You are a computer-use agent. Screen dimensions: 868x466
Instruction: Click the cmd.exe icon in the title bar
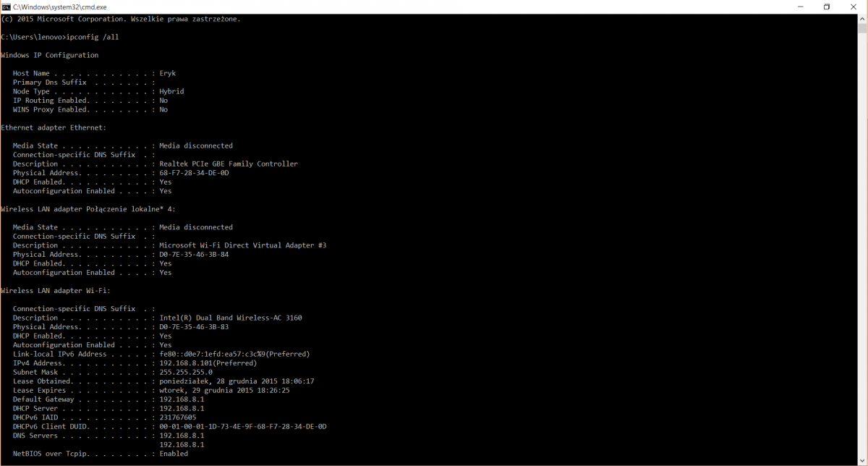(x=6, y=7)
